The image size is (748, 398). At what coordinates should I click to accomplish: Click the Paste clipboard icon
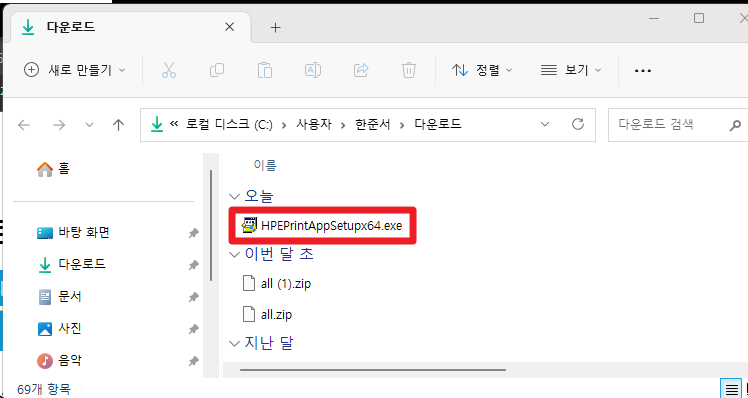265,71
